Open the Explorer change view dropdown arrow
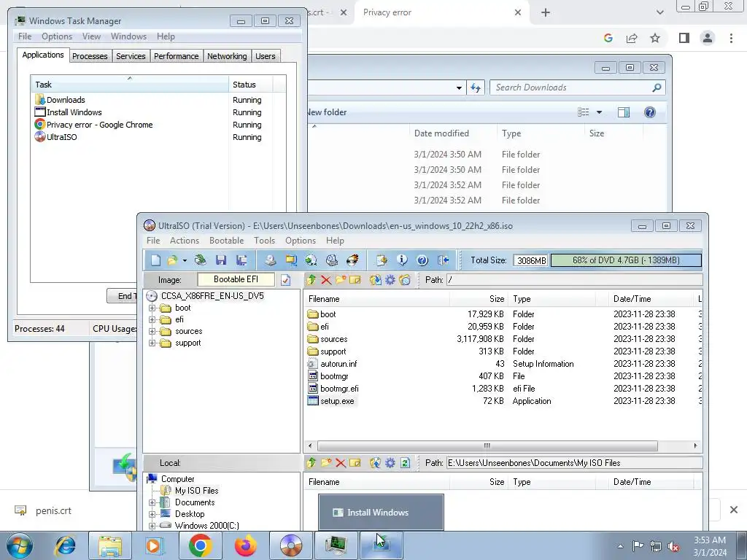 [600, 112]
